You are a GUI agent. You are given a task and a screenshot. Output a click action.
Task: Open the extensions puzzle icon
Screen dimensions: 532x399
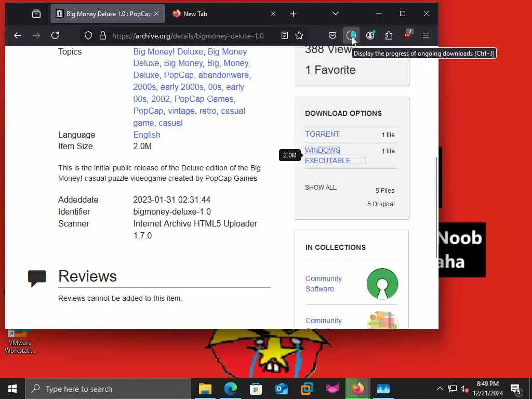(x=389, y=36)
